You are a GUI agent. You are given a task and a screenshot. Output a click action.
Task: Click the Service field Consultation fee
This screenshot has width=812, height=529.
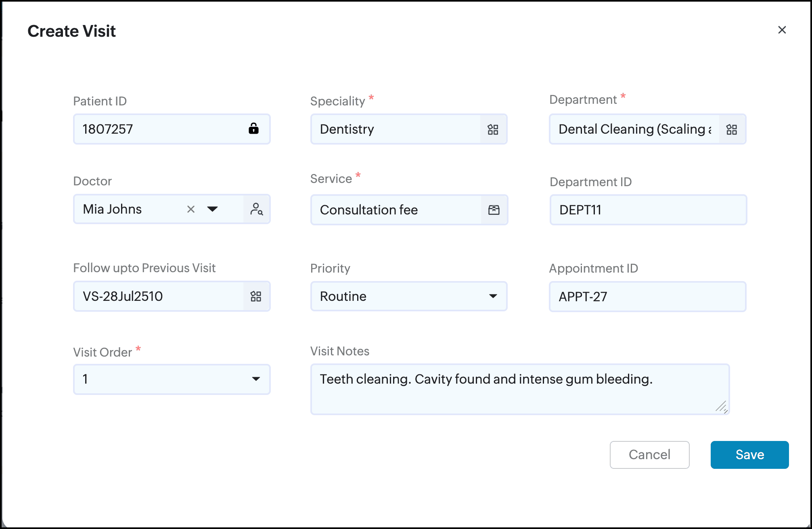tap(396, 210)
